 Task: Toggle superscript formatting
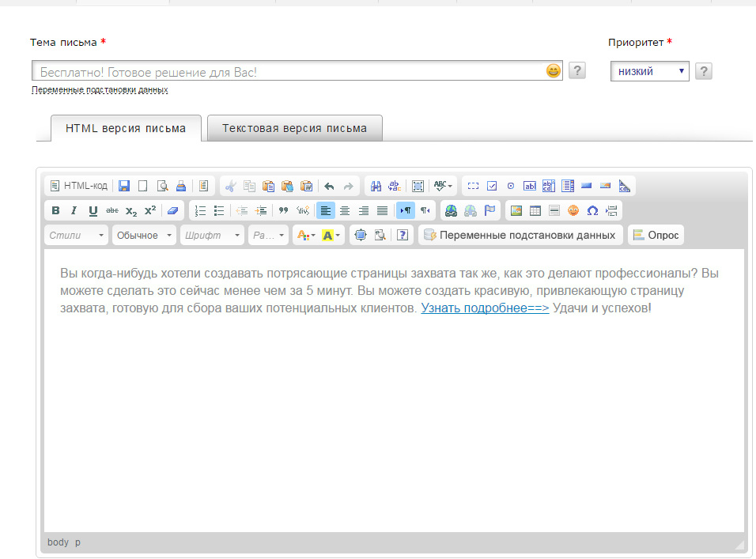(150, 210)
